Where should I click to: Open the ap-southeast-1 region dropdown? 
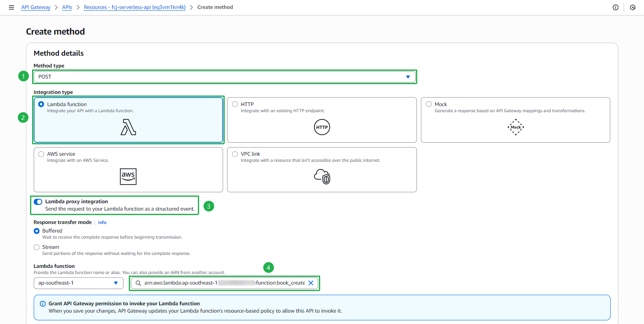78,283
